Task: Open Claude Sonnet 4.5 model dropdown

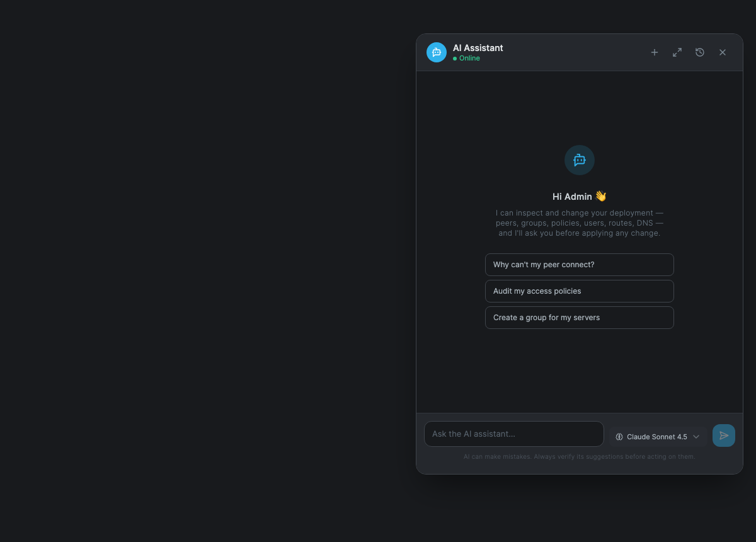Action: pos(658,437)
